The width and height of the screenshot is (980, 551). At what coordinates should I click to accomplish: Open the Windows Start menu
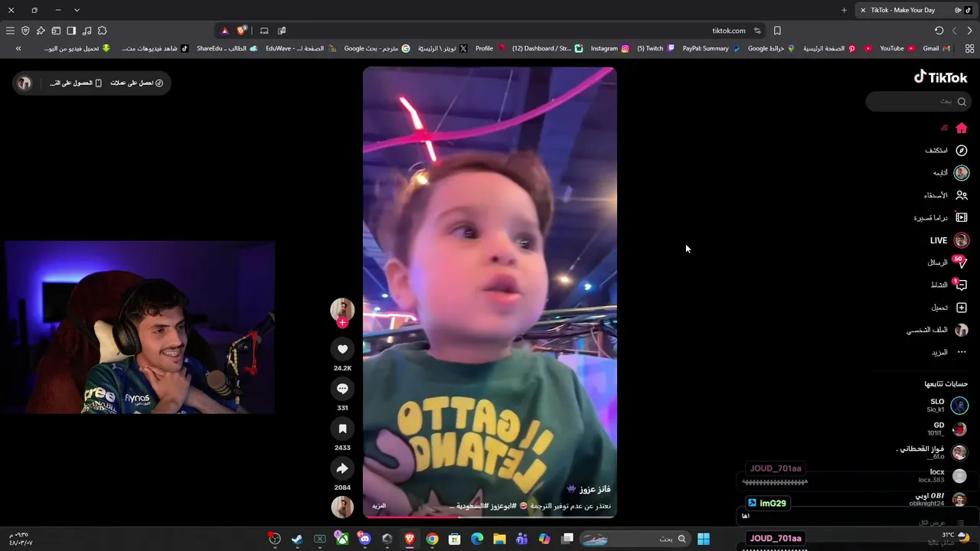[704, 539]
